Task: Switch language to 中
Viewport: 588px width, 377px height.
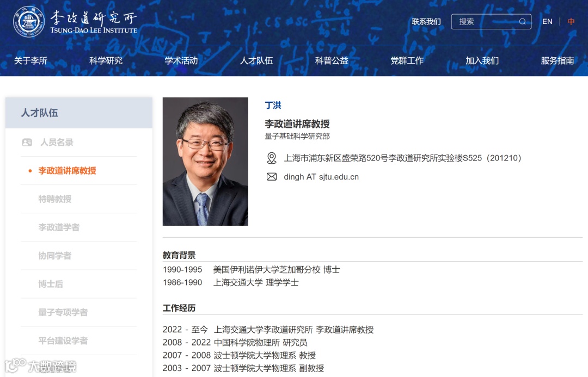Action: pos(571,22)
